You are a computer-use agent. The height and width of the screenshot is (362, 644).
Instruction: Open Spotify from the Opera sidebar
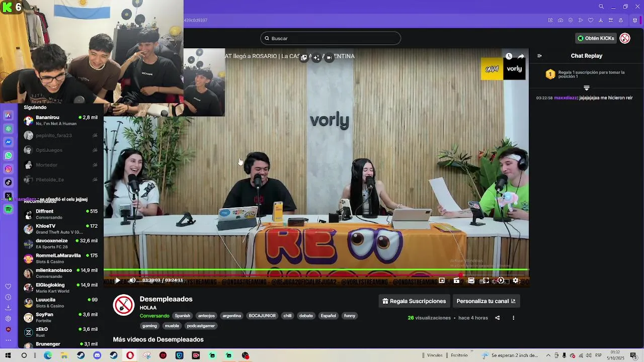tap(8, 210)
